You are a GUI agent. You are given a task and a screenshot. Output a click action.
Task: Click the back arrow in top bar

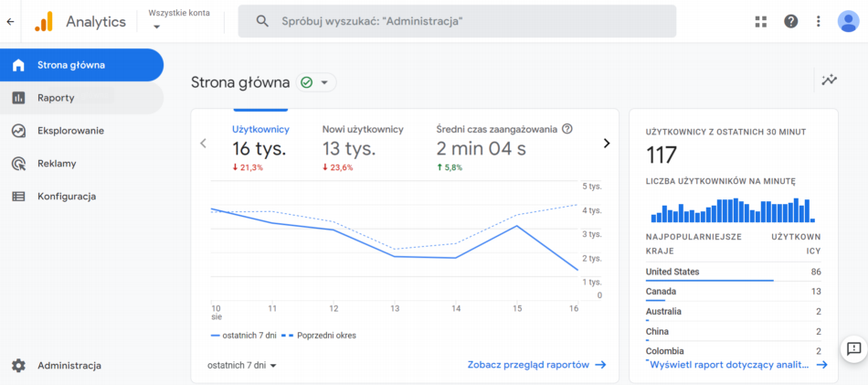pyautogui.click(x=10, y=22)
